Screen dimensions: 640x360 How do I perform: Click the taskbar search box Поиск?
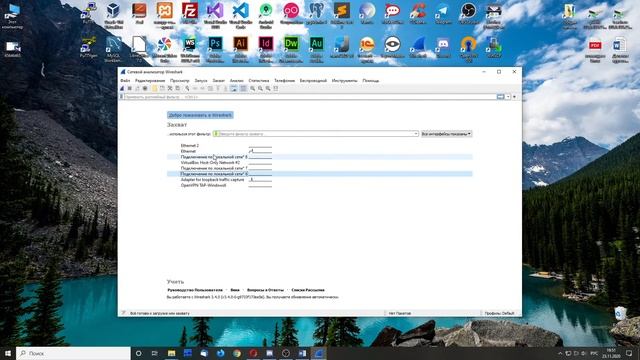73,353
